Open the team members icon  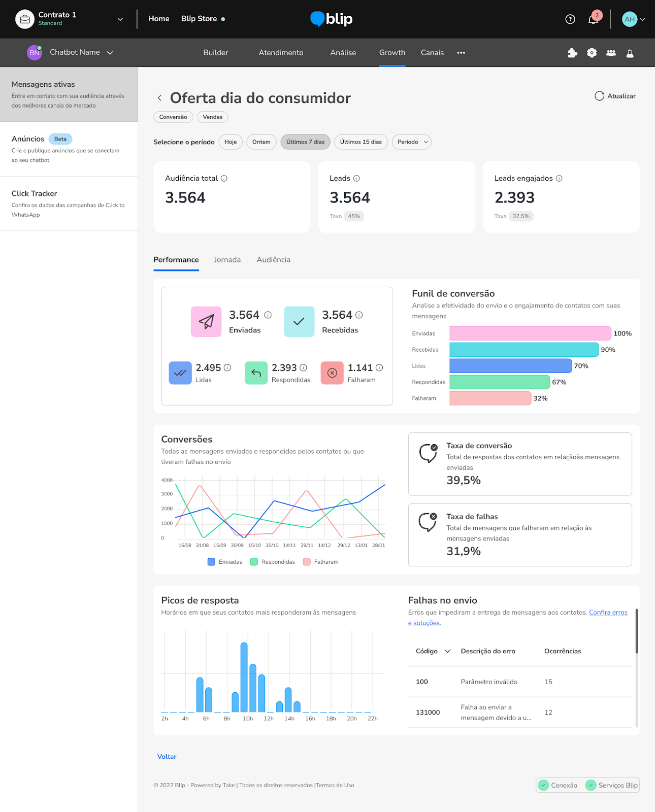(x=611, y=53)
